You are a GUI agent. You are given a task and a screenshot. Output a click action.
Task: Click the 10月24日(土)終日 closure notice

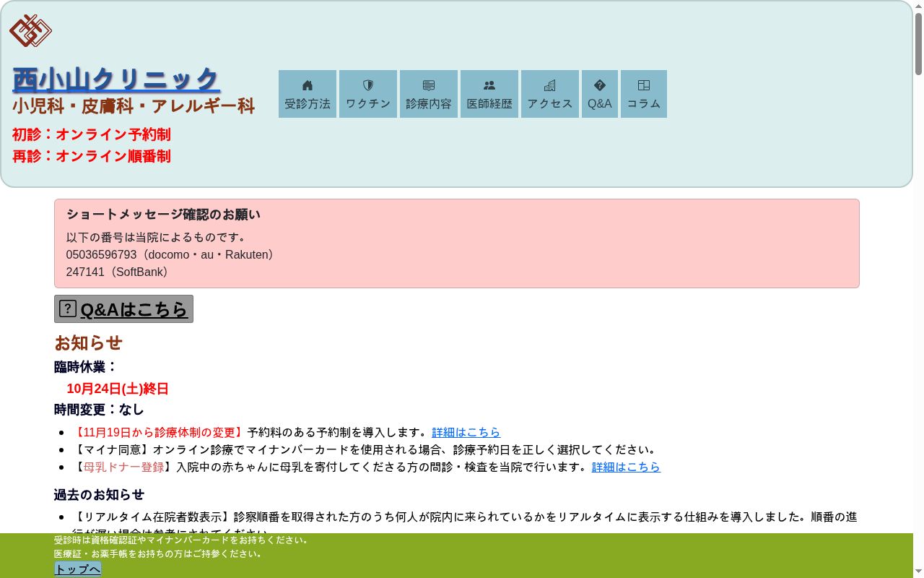118,389
